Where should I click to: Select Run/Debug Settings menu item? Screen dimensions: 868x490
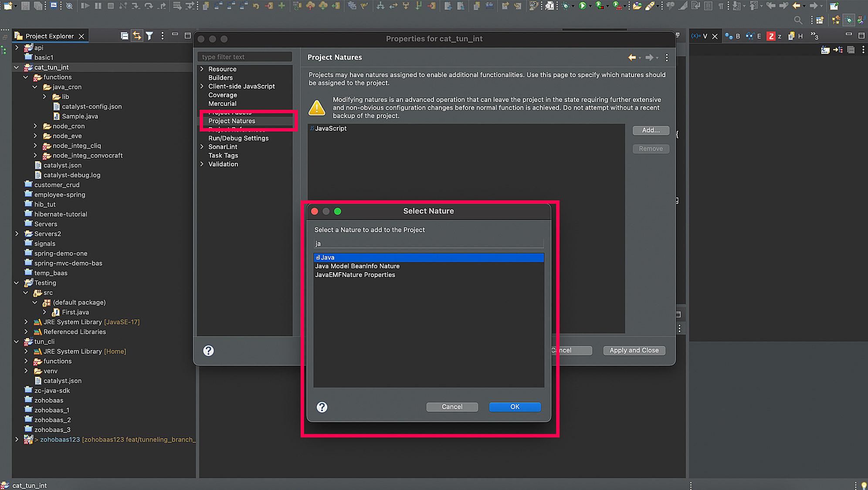(x=238, y=139)
